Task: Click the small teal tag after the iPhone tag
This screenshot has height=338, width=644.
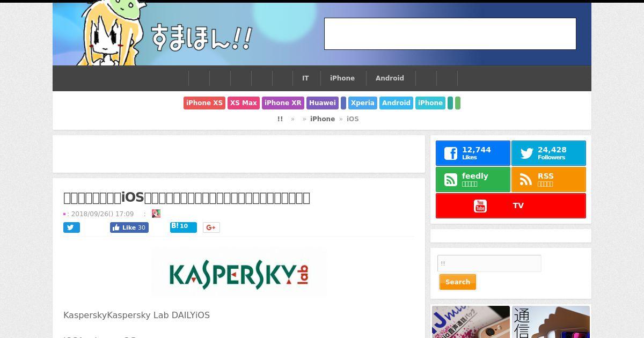Action: coord(450,103)
